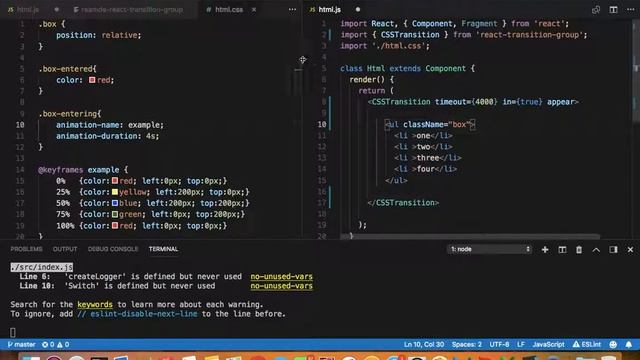The image size is (640, 360).
Task: Click red color swatch in .box-entered rule
Action: click(x=92, y=80)
